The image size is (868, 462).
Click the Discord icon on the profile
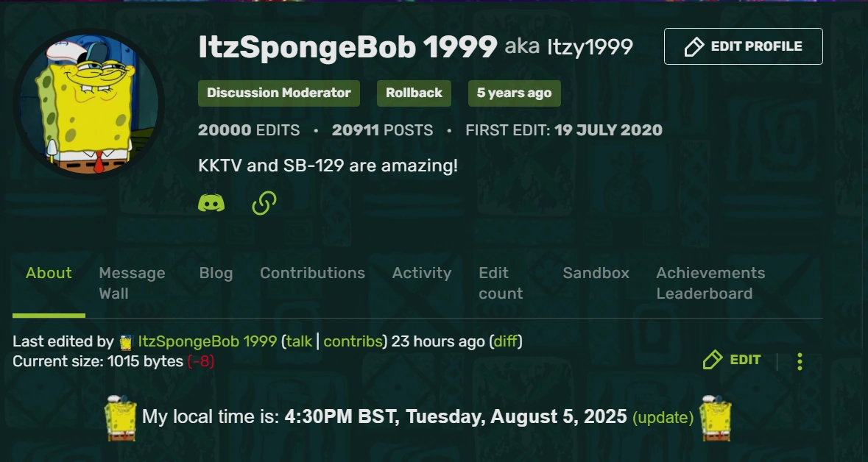click(x=211, y=202)
